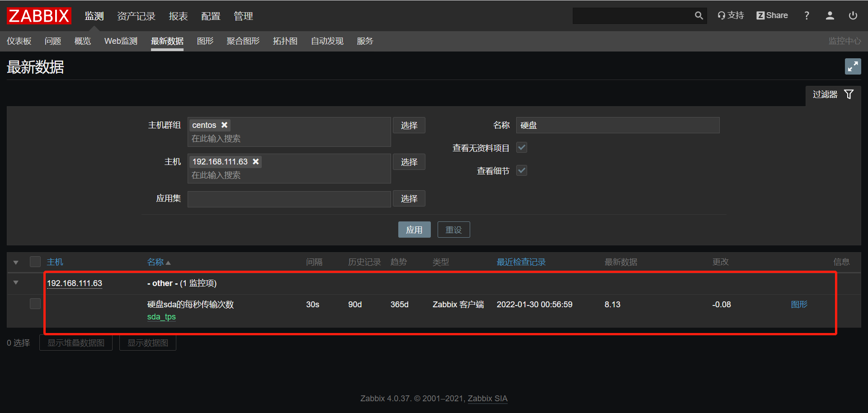Screen dimensions: 868x413
Task: Collapse the 192.168.111.63 other group
Action: [16, 283]
